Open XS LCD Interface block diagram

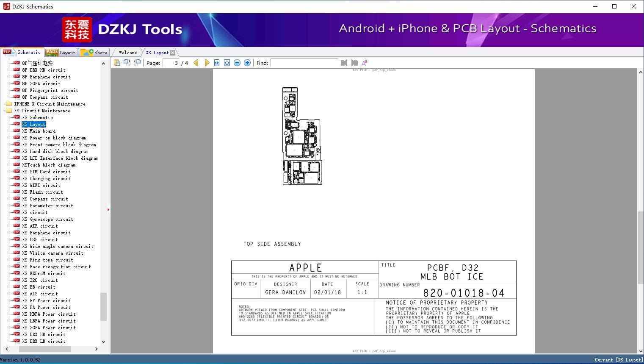(x=60, y=158)
